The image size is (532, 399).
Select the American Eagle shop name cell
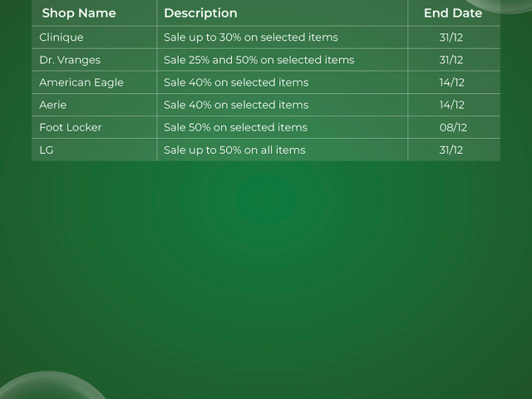pos(81,82)
